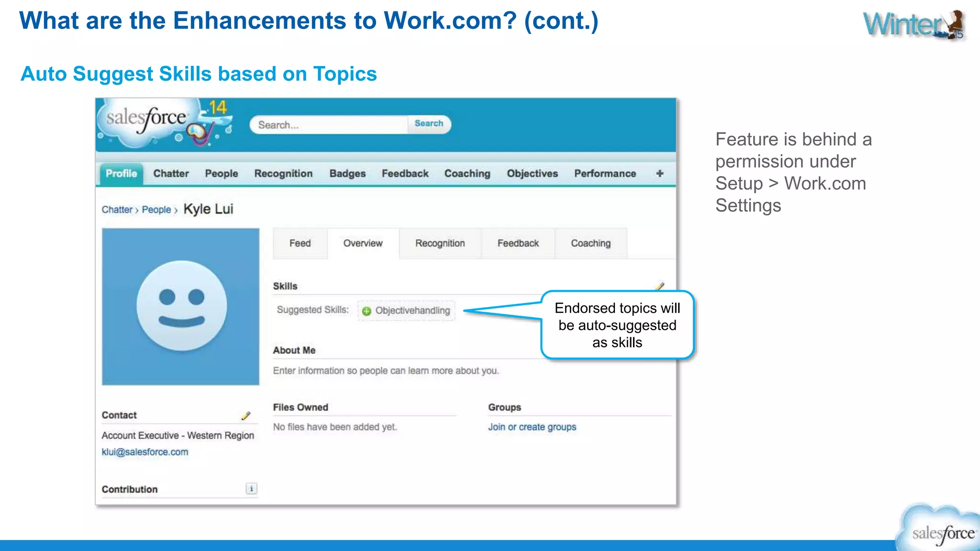980x551 pixels.
Task: Switch to the Chatter tab
Action: [x=171, y=174]
